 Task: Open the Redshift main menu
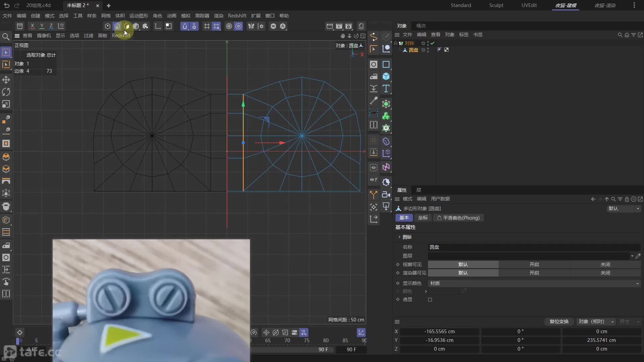(237, 16)
